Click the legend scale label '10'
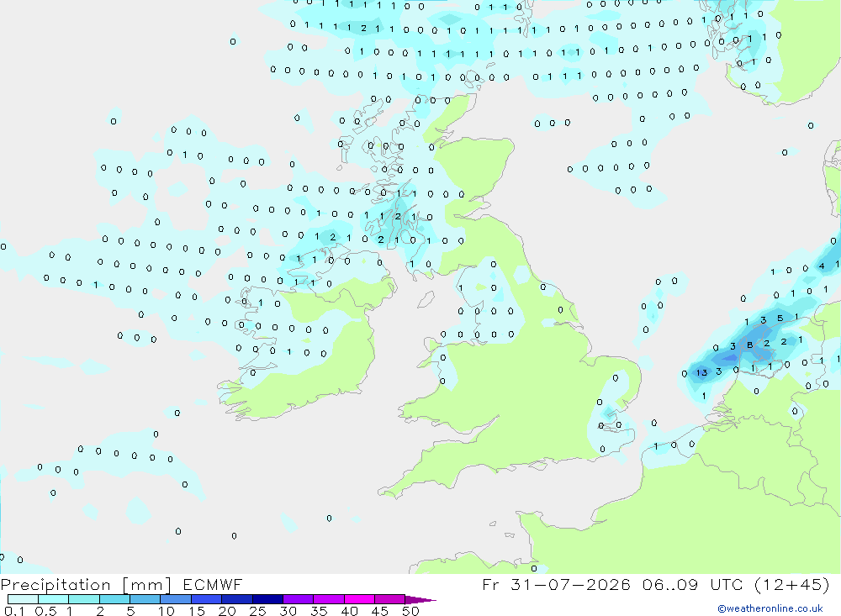The image size is (841, 616). (x=167, y=611)
